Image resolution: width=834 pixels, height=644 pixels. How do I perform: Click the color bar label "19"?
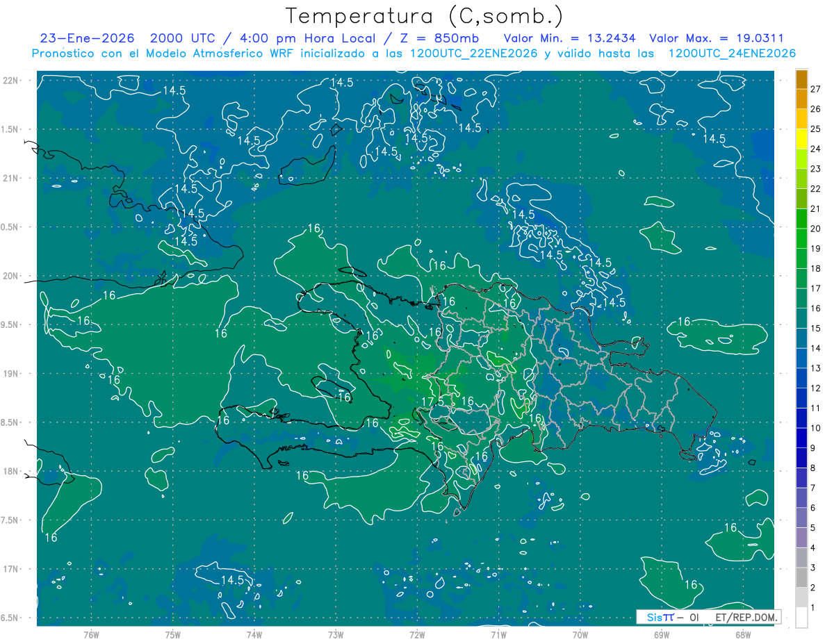(816, 248)
